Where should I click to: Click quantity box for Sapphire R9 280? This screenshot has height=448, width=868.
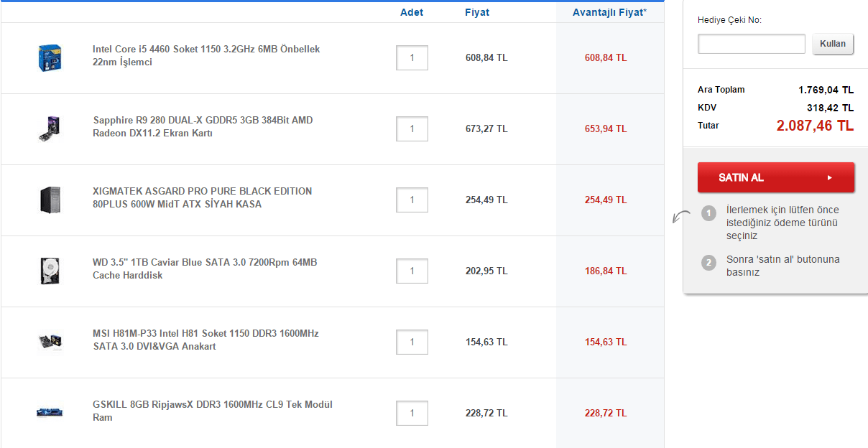click(x=412, y=129)
